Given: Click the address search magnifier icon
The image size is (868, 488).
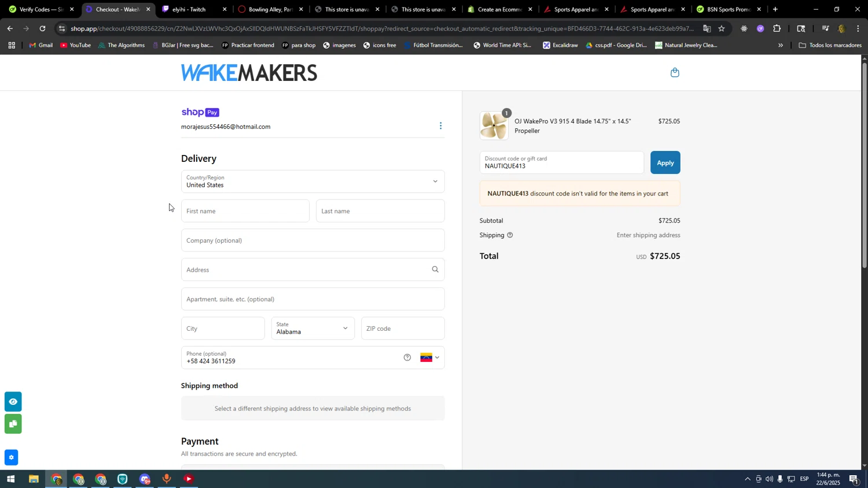Looking at the screenshot, I should tap(435, 269).
